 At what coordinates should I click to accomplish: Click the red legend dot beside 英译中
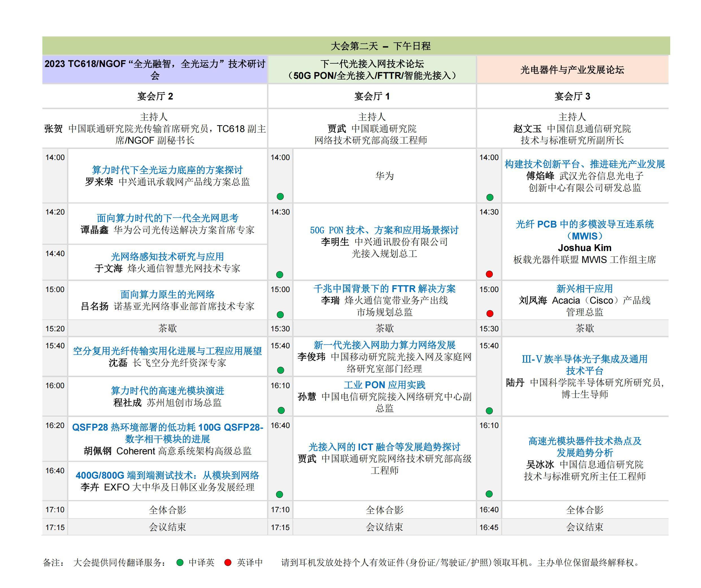click(x=228, y=563)
